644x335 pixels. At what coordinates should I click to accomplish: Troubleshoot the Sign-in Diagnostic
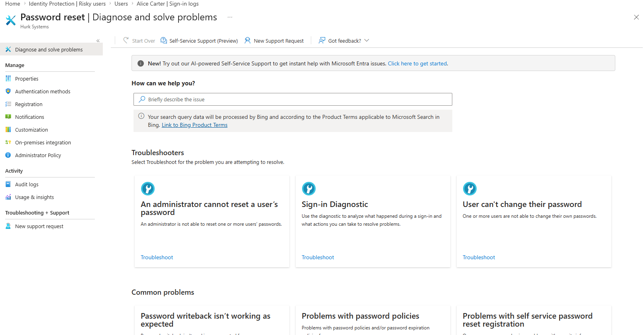coord(318,257)
